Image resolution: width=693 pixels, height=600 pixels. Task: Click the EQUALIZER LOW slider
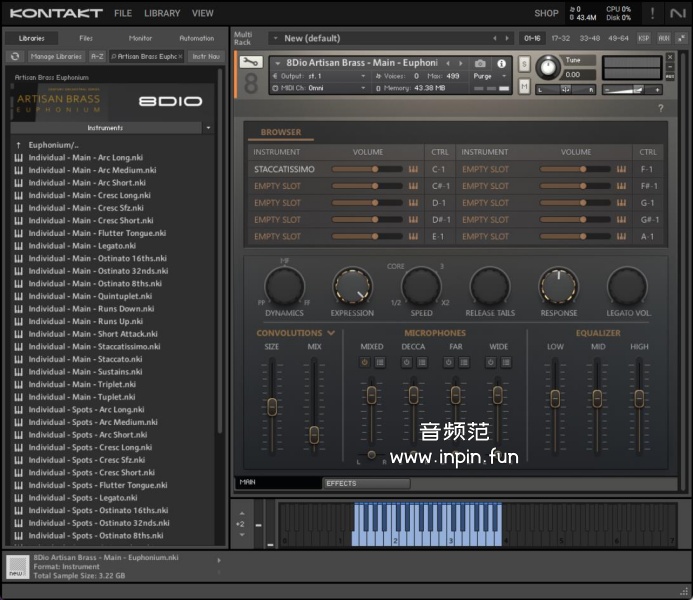point(555,396)
